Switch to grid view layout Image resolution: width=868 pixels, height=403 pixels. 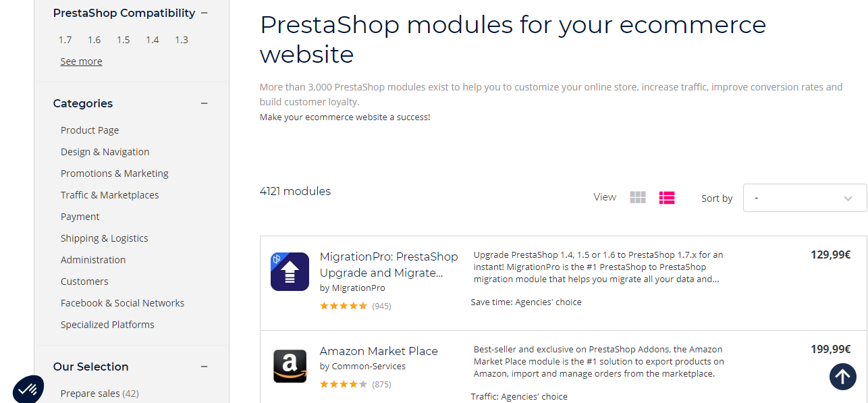637,197
